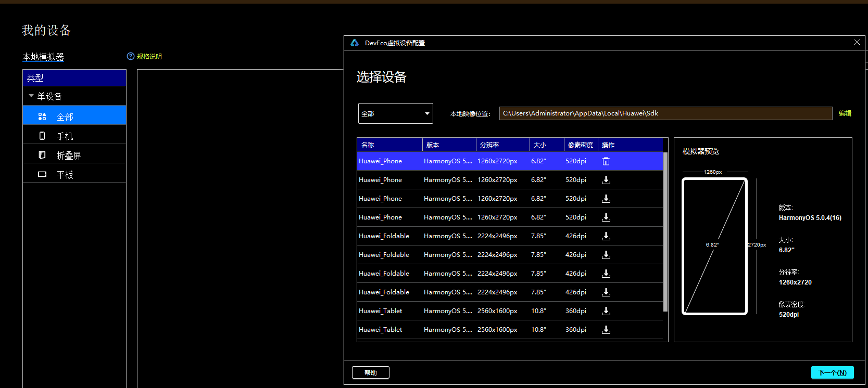
Task: Click HarmonyOS 5.0.4(16) in the preview
Action: 810,218
